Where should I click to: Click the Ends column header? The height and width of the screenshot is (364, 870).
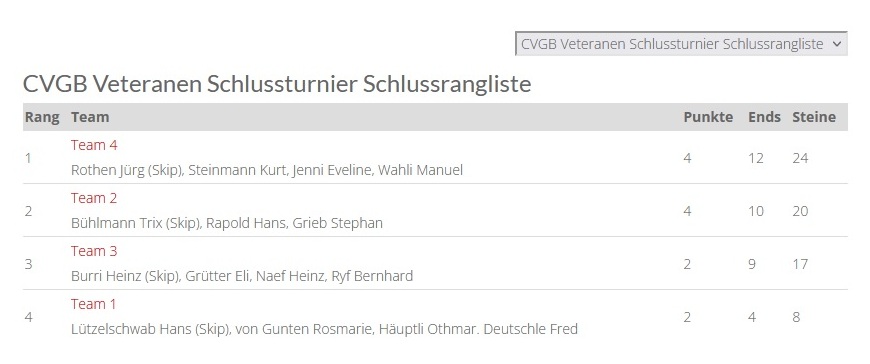(764, 117)
